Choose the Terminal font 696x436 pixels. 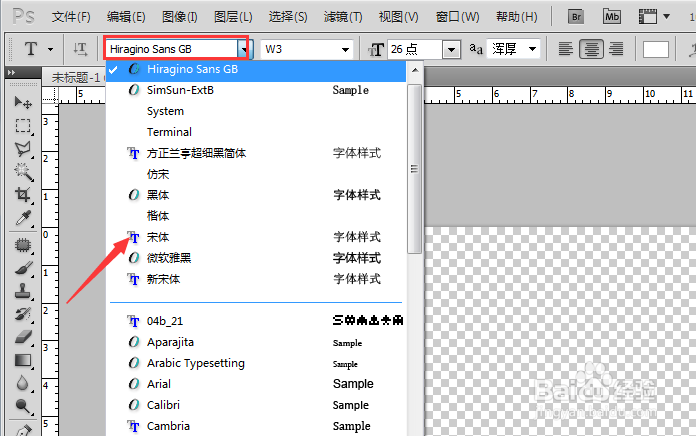256,132
